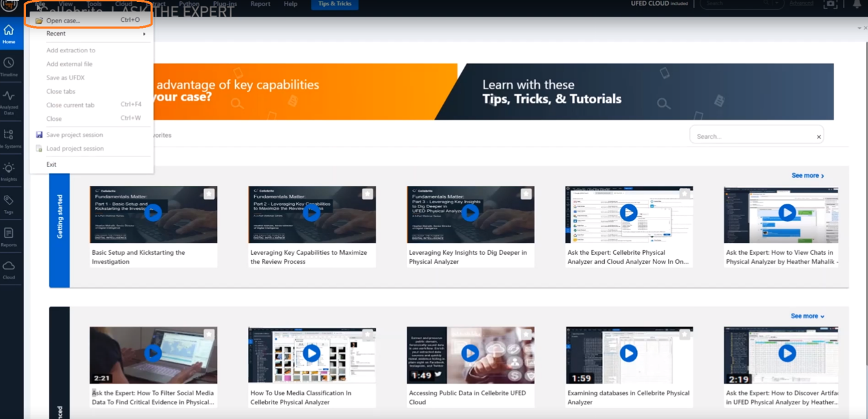Expand See more in lower video section

(x=807, y=316)
